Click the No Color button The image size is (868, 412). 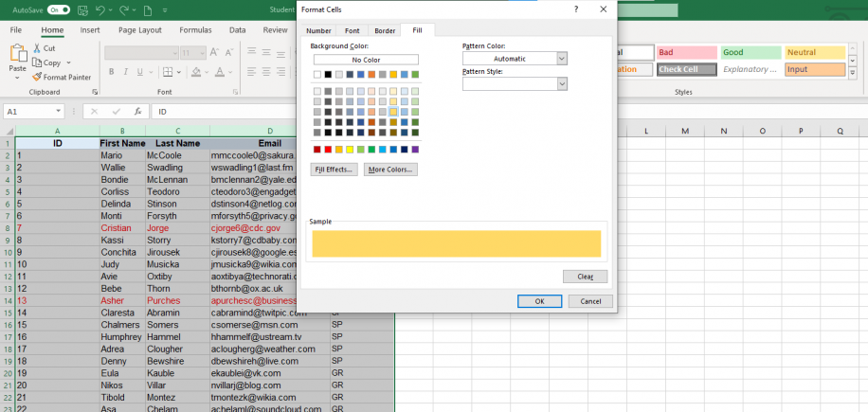tap(366, 60)
